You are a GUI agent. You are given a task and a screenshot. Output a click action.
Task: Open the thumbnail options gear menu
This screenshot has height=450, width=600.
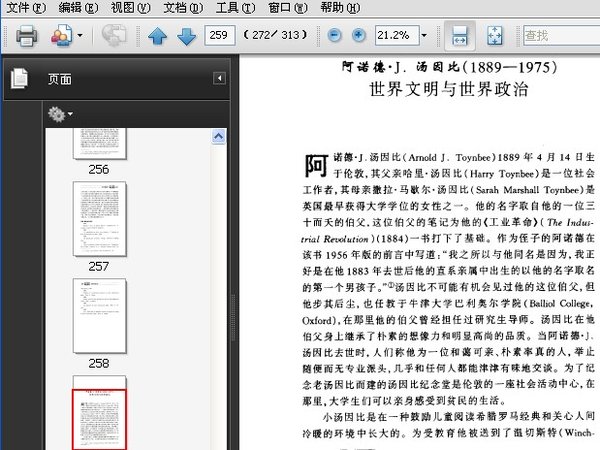(58, 114)
